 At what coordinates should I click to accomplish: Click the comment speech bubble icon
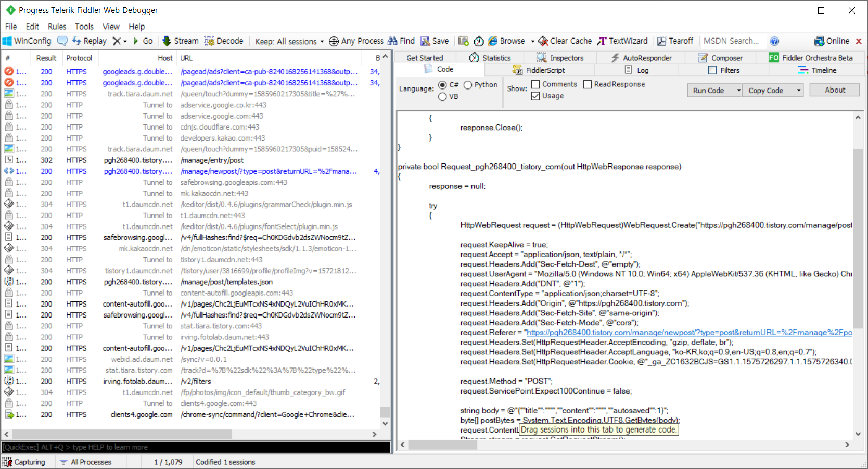pyautogui.click(x=62, y=41)
